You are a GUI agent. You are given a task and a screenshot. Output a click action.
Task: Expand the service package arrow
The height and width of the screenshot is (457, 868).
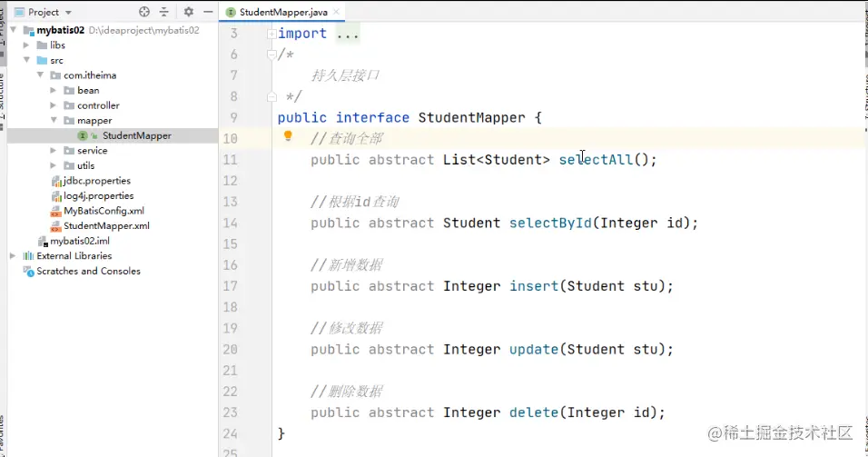pos(54,150)
